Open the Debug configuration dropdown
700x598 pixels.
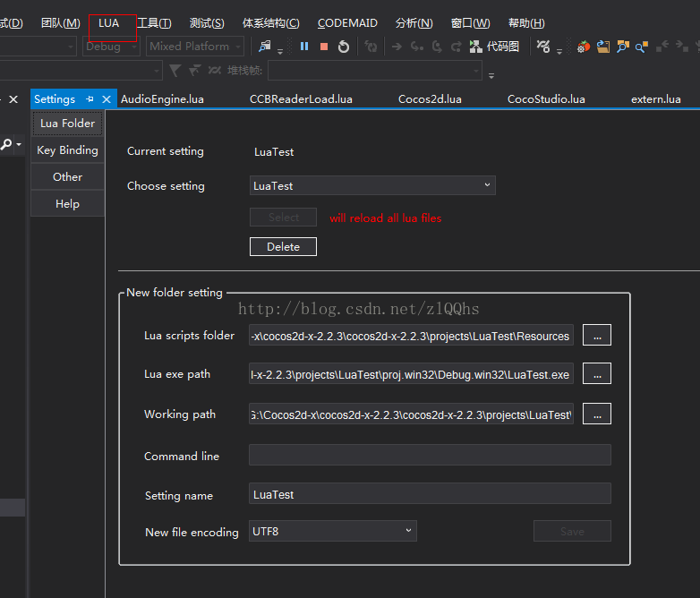point(112,46)
